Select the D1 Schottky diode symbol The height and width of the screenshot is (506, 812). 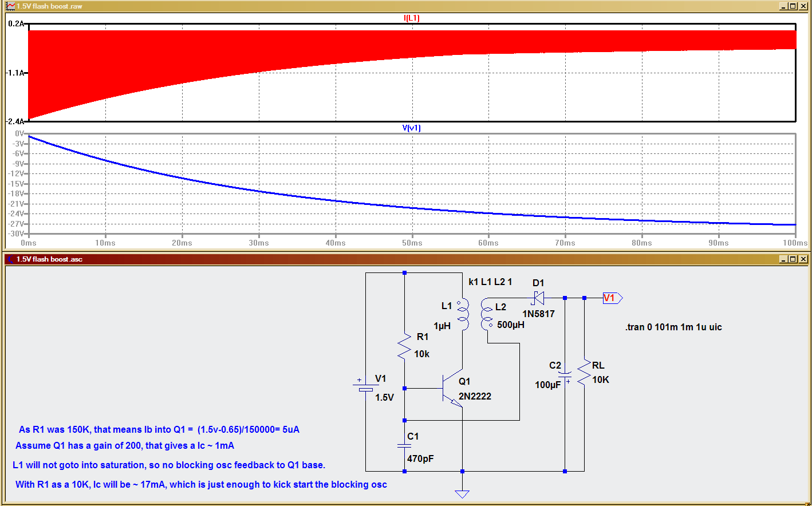537,298
